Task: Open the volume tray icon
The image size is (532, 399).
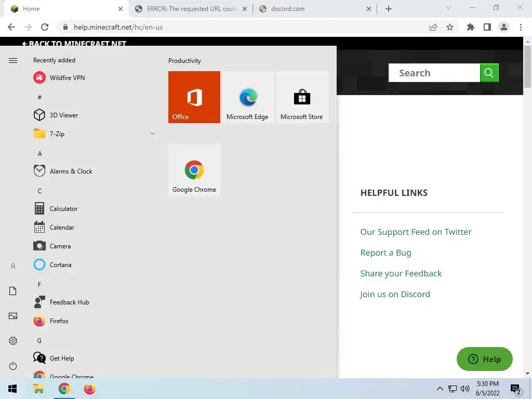Action: pos(465,389)
